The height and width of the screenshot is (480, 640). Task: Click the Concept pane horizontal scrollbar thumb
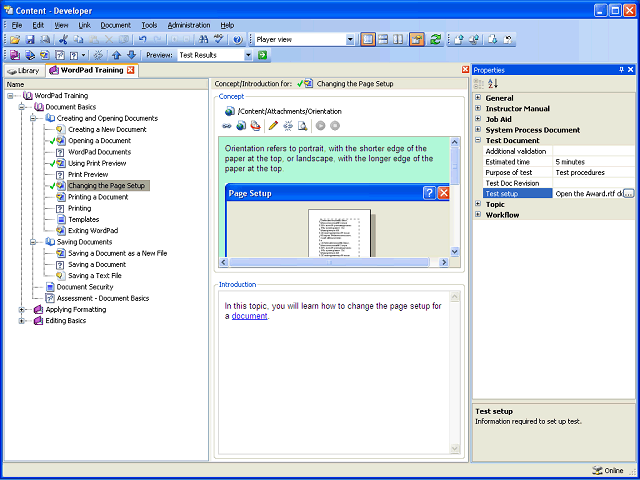pyautogui.click(x=329, y=262)
